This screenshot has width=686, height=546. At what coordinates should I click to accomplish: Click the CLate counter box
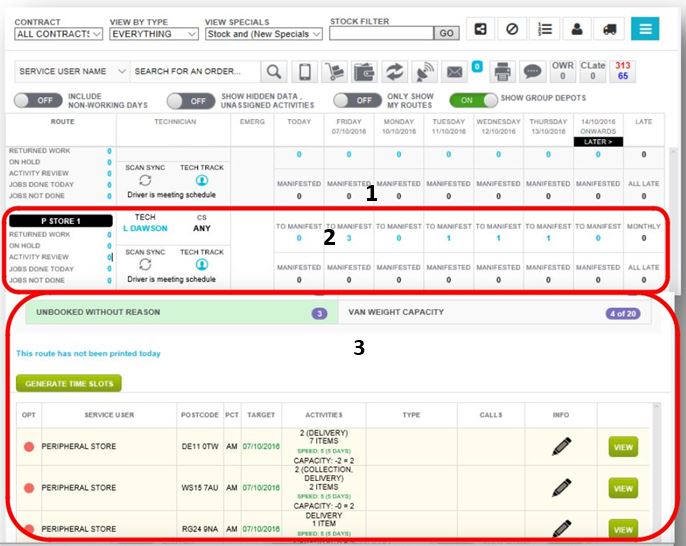pyautogui.click(x=593, y=71)
